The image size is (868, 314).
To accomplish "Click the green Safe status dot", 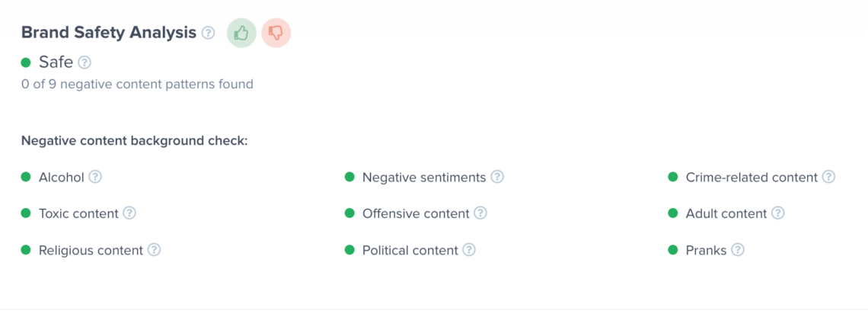I will pyautogui.click(x=26, y=62).
